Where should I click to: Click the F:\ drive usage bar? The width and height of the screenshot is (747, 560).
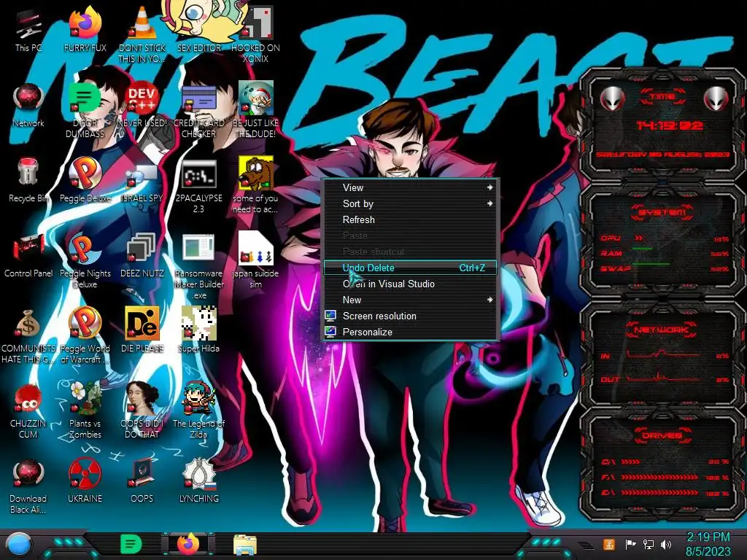pos(659,477)
